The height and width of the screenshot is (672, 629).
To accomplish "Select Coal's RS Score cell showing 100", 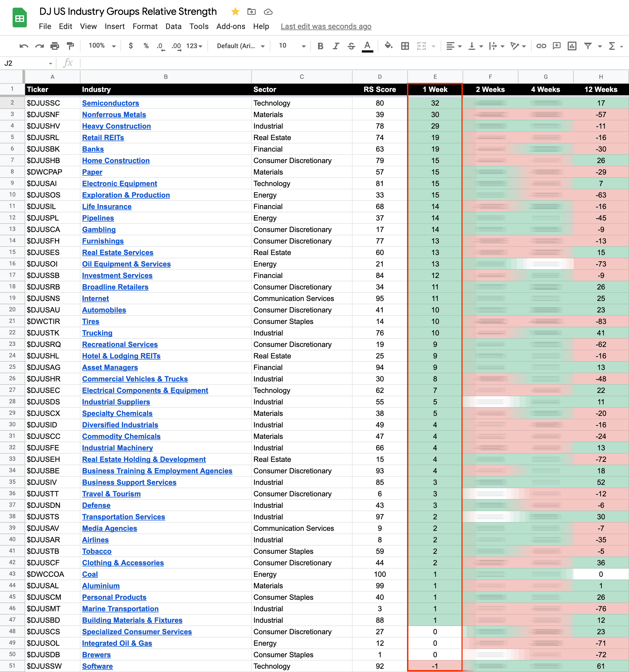I will (x=379, y=574).
